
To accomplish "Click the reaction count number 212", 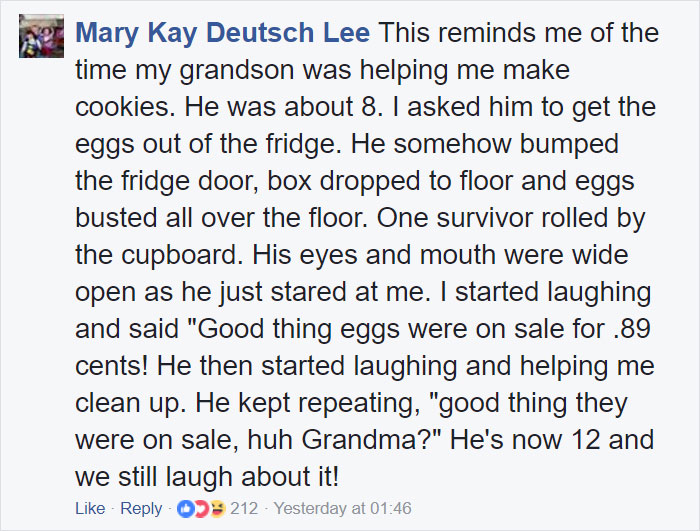I will pos(244,509).
